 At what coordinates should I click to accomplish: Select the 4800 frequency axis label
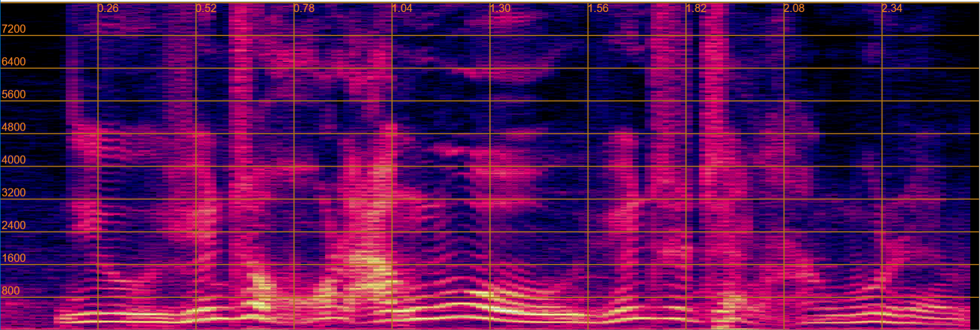[x=14, y=127]
